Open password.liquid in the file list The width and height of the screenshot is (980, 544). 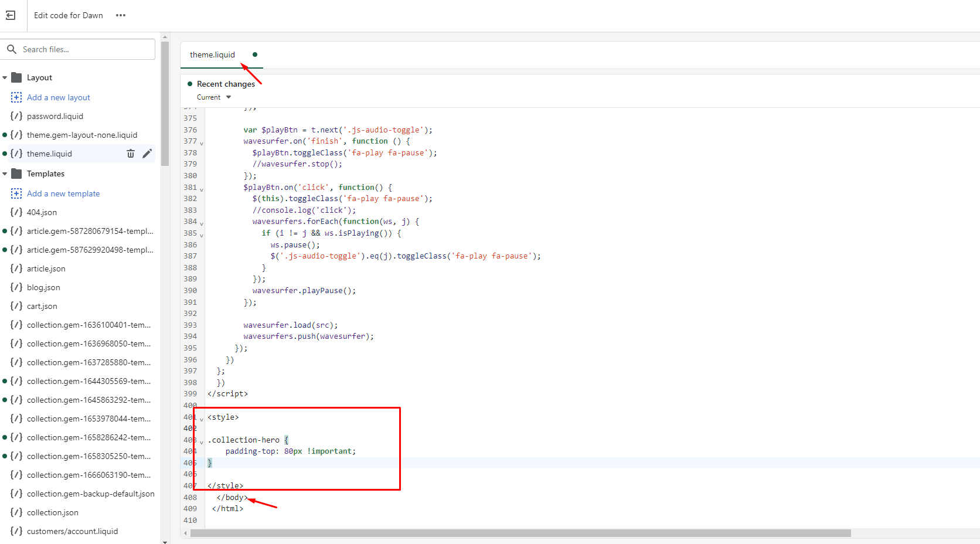coord(55,116)
